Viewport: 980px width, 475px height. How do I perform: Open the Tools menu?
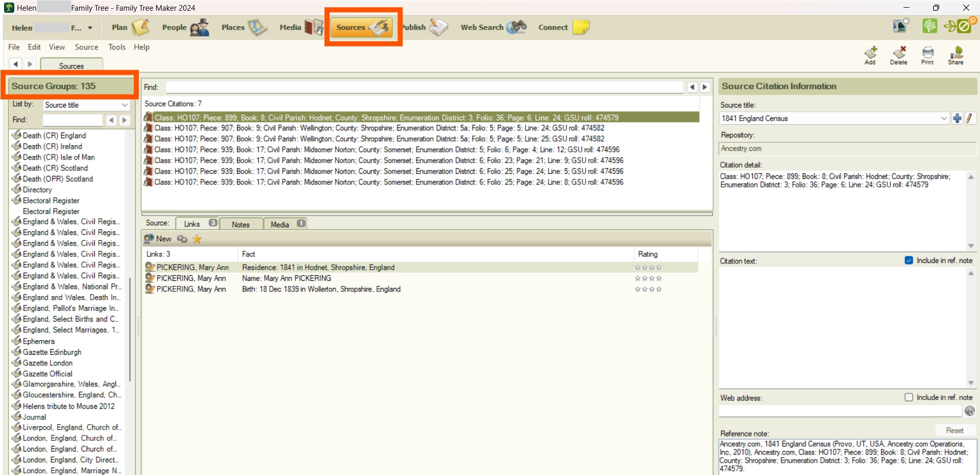coord(116,47)
